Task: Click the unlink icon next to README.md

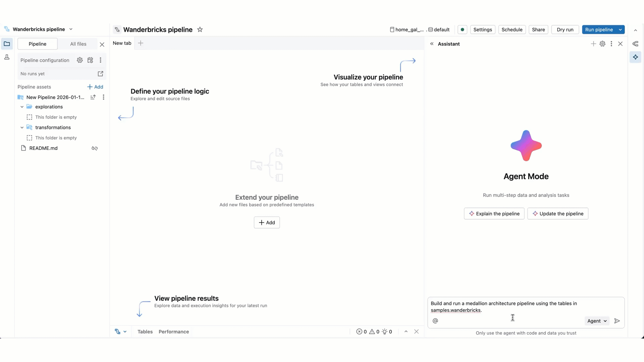Action: 94,148
